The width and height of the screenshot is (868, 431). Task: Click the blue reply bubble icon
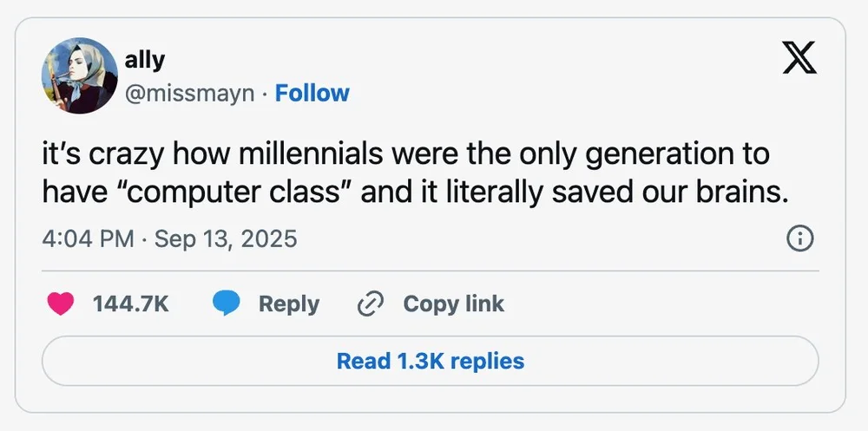pos(227,304)
